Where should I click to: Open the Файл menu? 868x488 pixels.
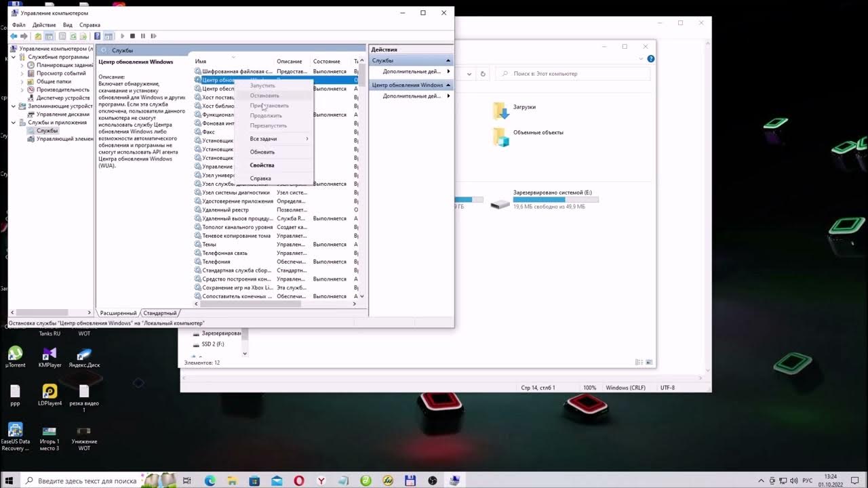pyautogui.click(x=19, y=25)
